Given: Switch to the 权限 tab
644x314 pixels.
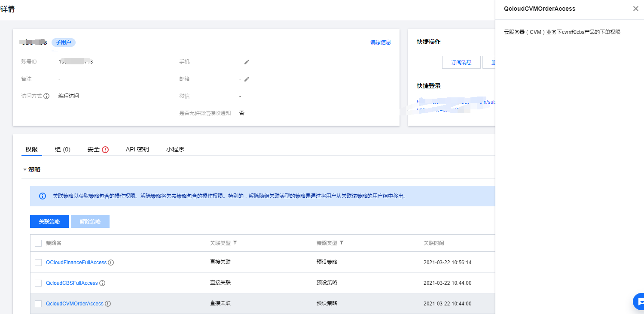Looking at the screenshot, I should point(31,149).
